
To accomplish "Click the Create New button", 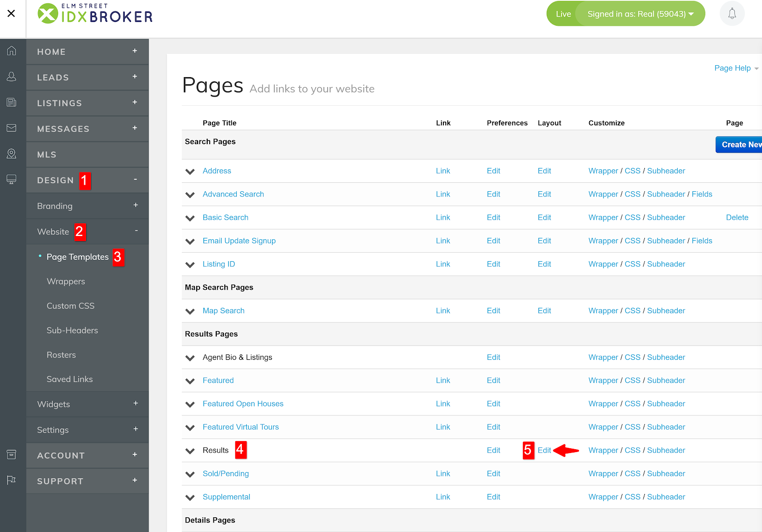I will (740, 145).
